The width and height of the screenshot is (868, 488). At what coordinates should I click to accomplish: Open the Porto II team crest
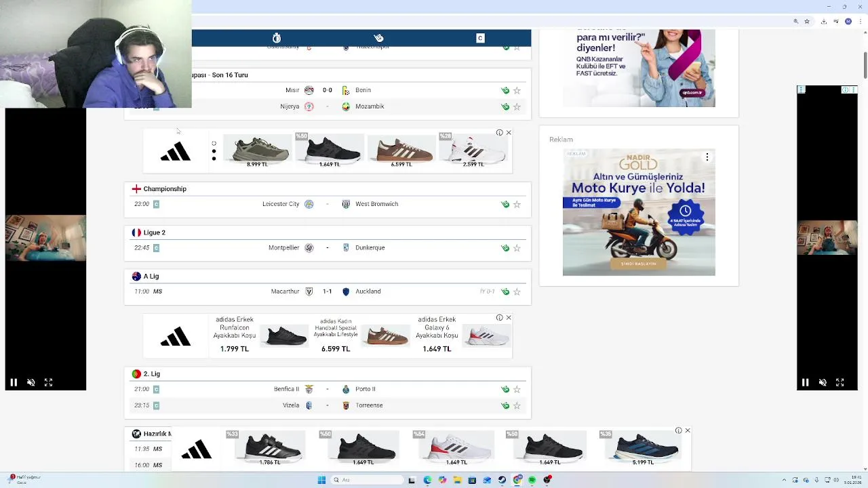[346, 389]
